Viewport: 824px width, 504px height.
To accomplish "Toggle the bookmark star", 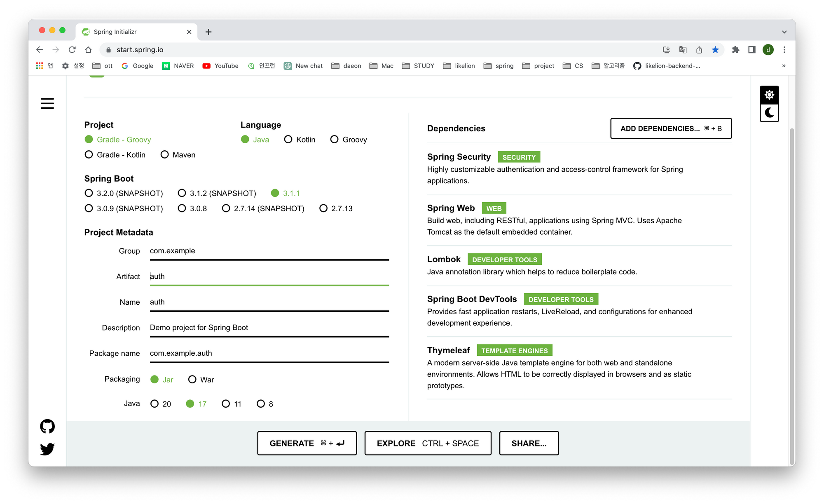I will point(715,50).
